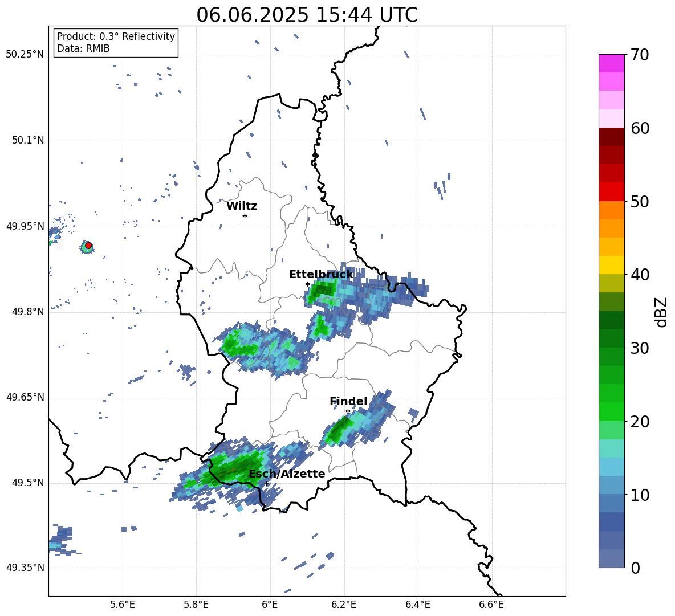Click the 6.6°E longitude tick label
This screenshot has height=616, width=675.
491,605
